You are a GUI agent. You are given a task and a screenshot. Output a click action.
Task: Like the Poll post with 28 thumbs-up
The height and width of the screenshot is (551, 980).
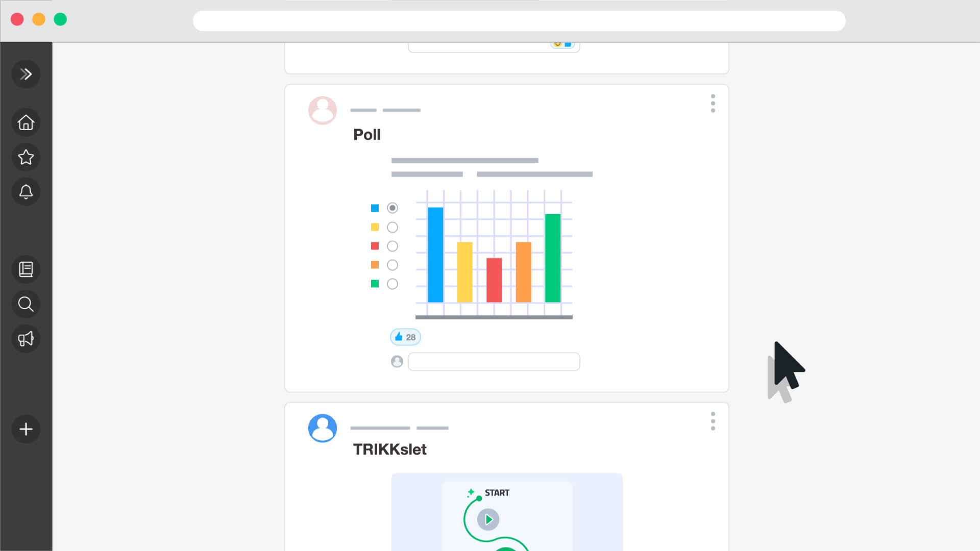pyautogui.click(x=406, y=337)
